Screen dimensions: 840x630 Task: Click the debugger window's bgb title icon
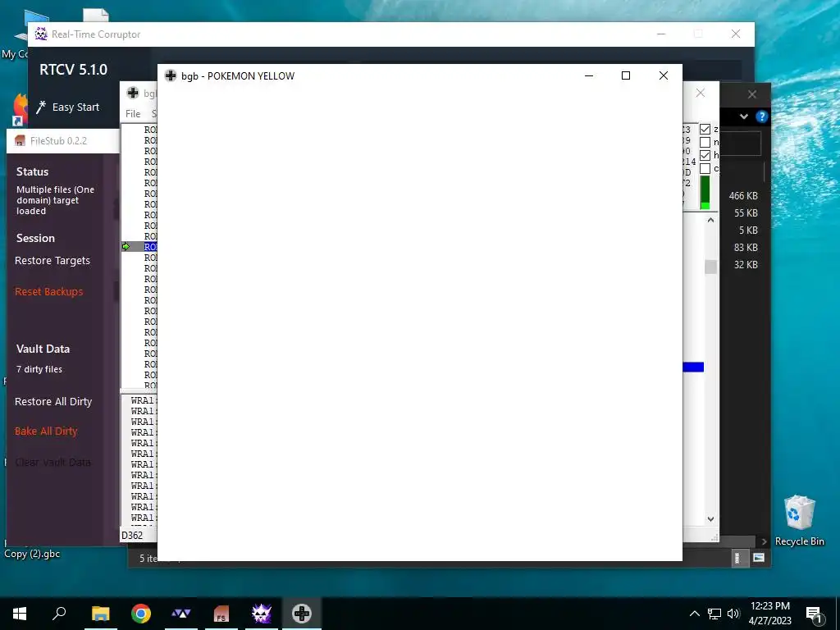tap(133, 93)
